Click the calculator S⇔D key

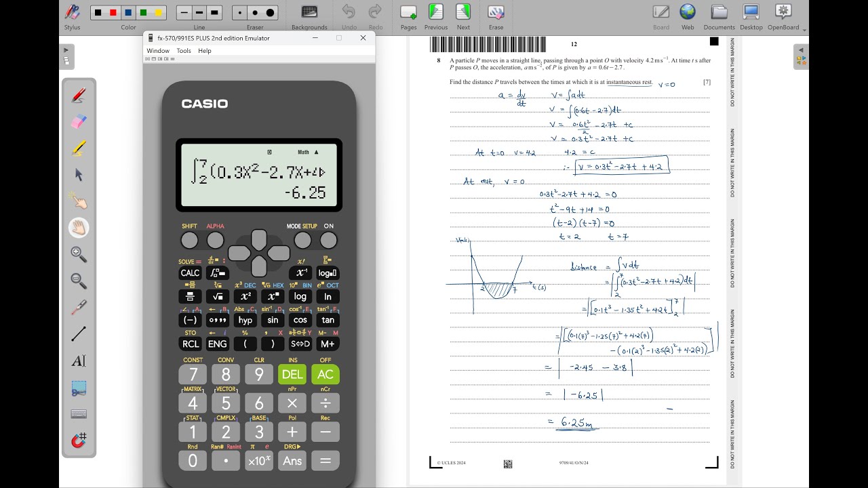click(x=300, y=344)
